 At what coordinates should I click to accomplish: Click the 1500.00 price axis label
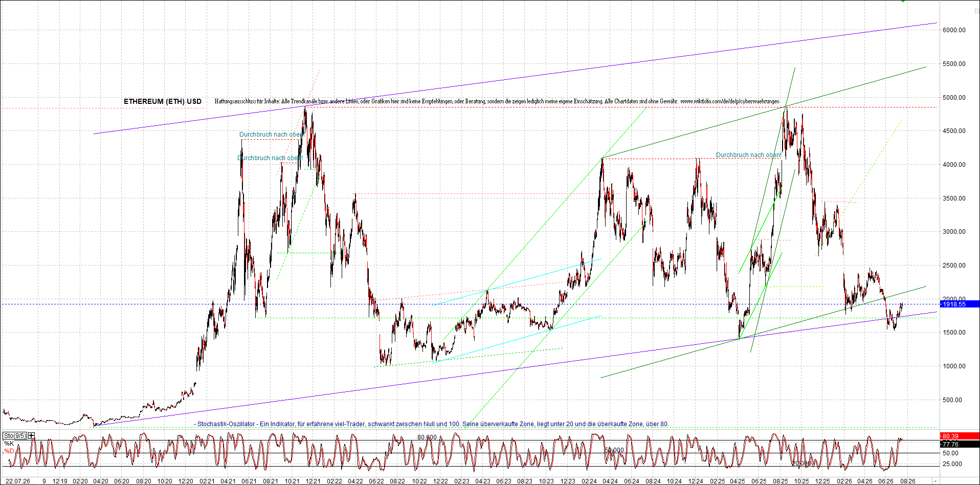954,333
